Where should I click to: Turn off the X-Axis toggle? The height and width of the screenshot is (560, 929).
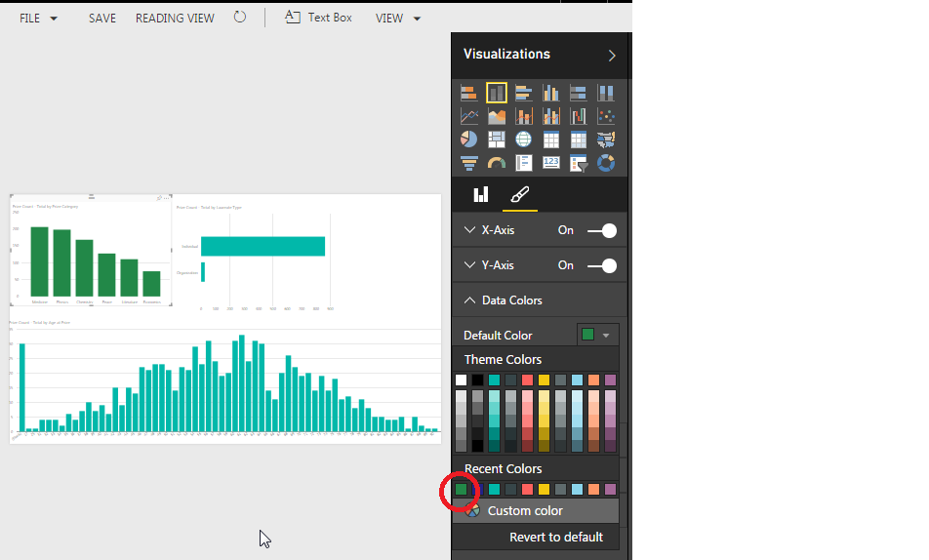(x=602, y=230)
